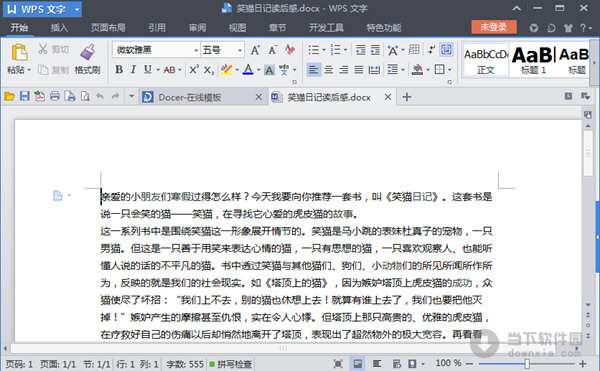The image size is (600, 371).
Task: Expand the bullet list dropdown arrow
Action: 324,50
